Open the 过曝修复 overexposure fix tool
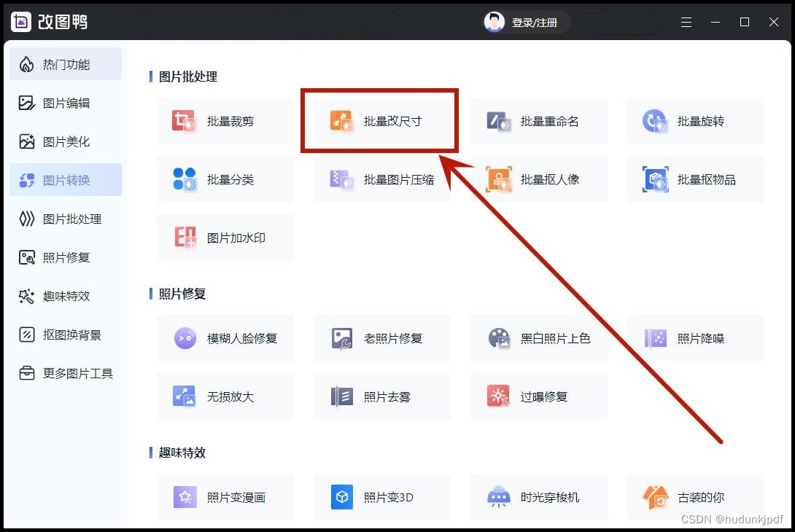The height and width of the screenshot is (532, 795). 538,396
